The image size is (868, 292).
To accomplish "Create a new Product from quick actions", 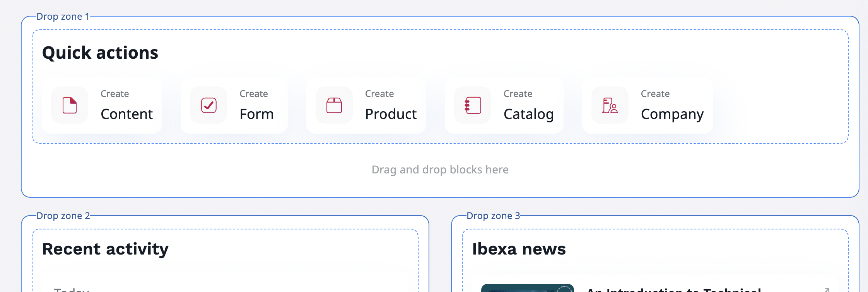I will coord(366,105).
